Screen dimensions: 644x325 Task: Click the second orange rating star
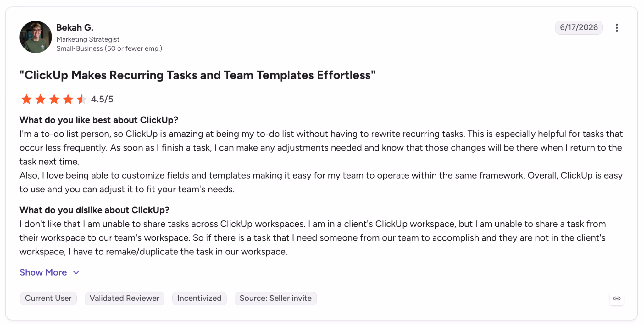click(40, 99)
